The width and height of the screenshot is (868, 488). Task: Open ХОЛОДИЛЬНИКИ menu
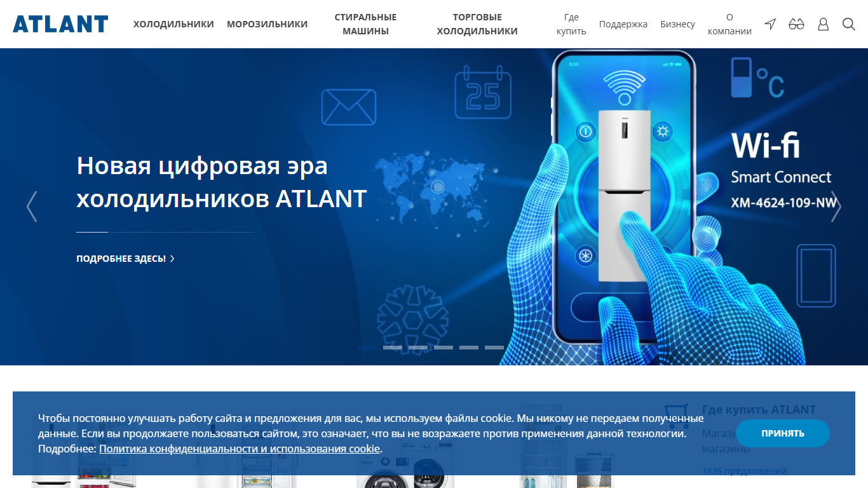173,24
